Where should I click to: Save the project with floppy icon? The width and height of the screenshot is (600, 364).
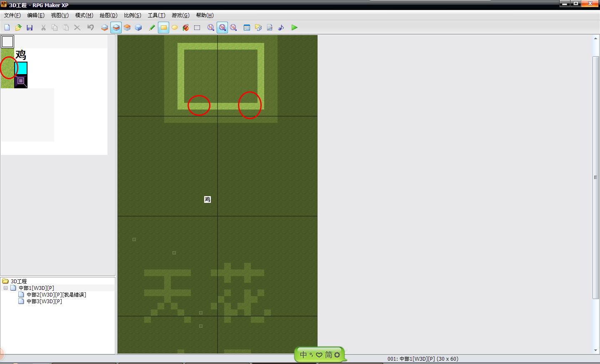[30, 27]
